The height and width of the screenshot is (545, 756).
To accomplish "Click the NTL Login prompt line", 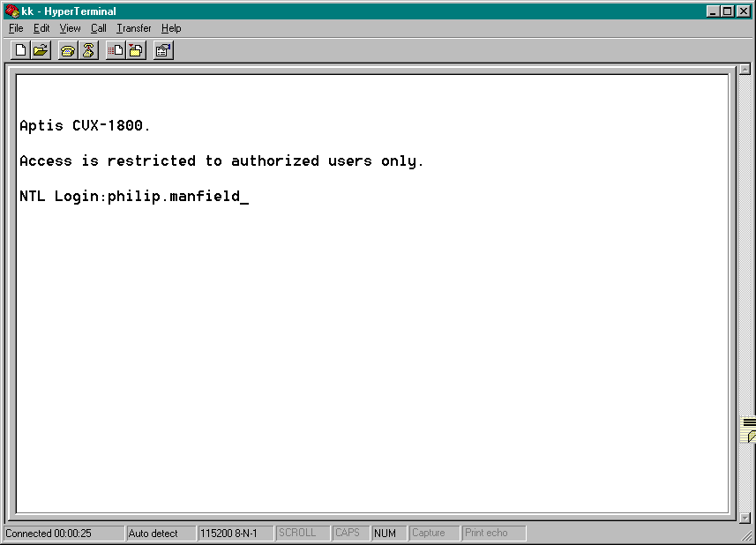I will coord(134,197).
